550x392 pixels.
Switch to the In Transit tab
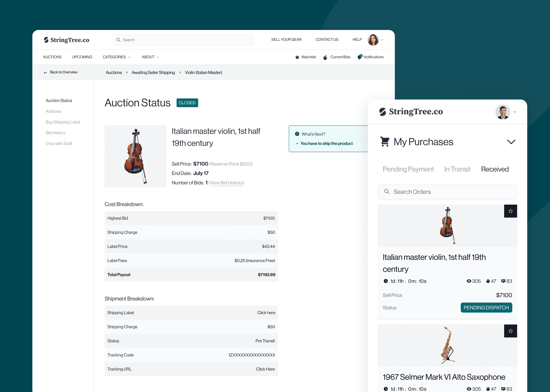click(457, 169)
